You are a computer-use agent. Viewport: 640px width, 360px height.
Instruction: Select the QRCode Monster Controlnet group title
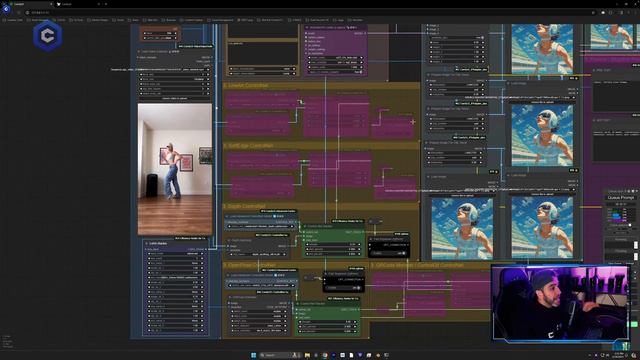click(418, 265)
